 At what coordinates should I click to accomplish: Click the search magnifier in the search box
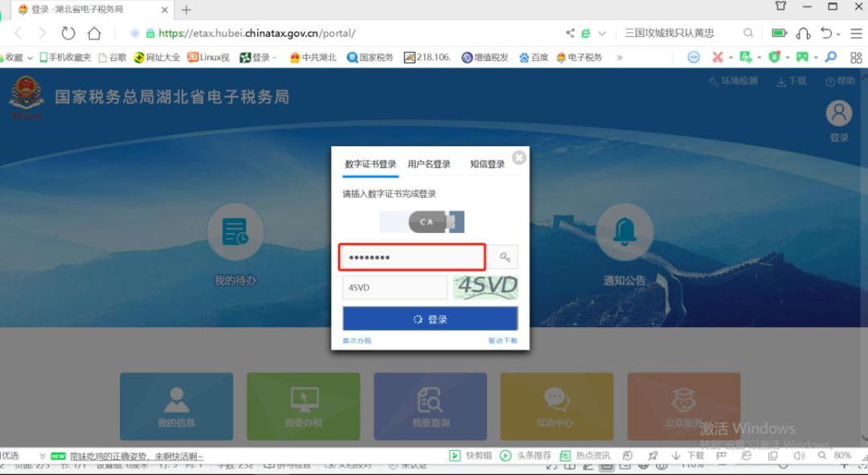click(x=748, y=33)
